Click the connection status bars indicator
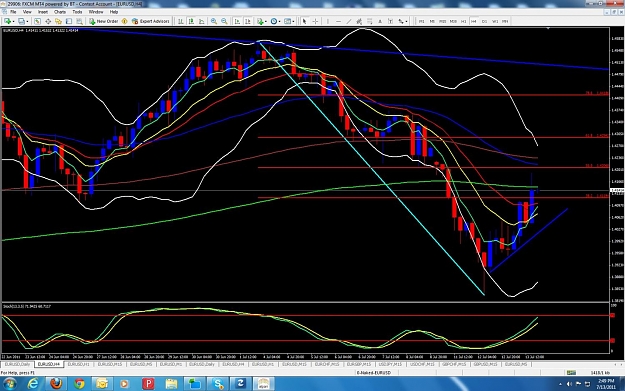The image size is (625, 391). pos(571,373)
